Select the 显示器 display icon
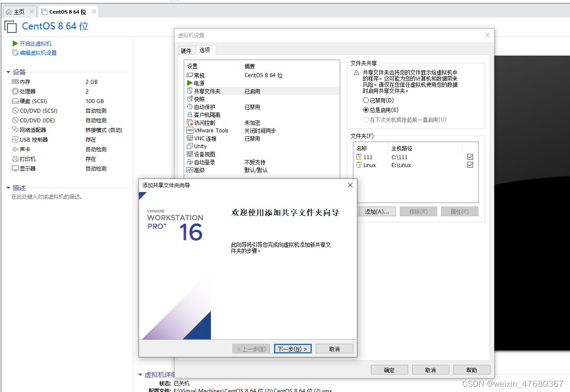Image resolution: width=570 pixels, height=392 pixels. click(15, 169)
